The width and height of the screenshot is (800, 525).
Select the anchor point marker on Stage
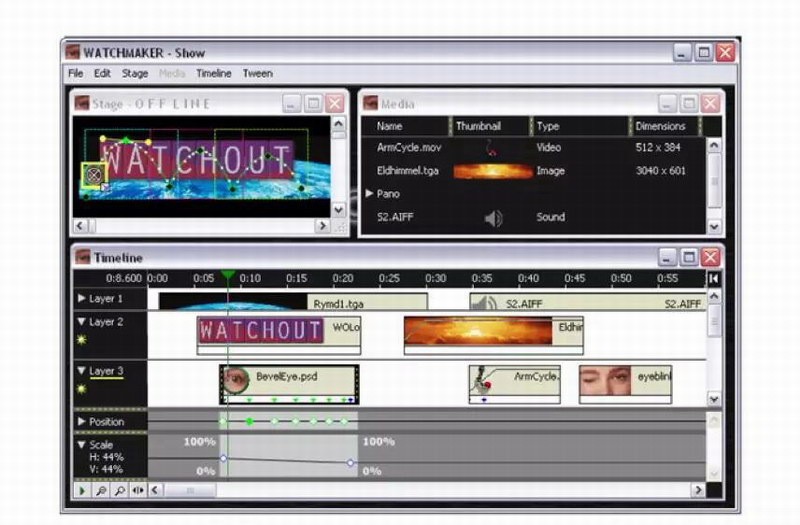pos(94,175)
